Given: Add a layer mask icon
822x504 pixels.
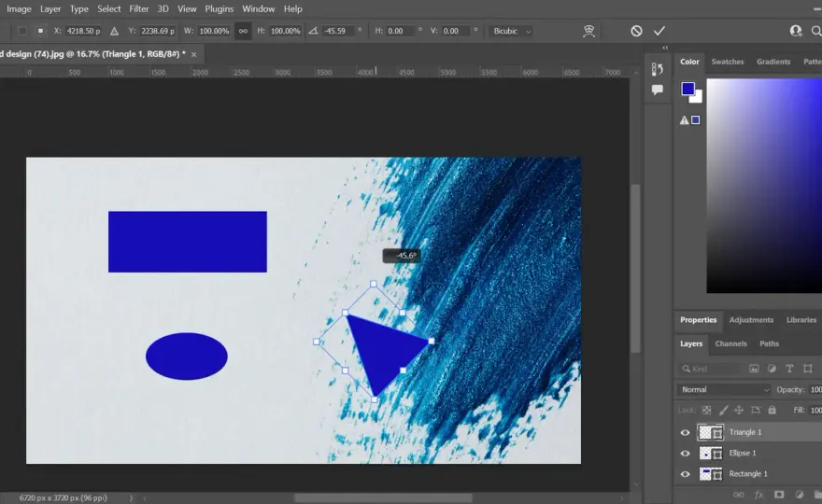Looking at the screenshot, I should point(779,495).
